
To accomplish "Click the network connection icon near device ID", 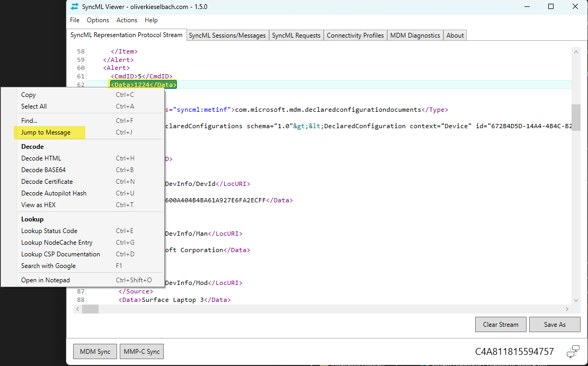I will click(573, 352).
